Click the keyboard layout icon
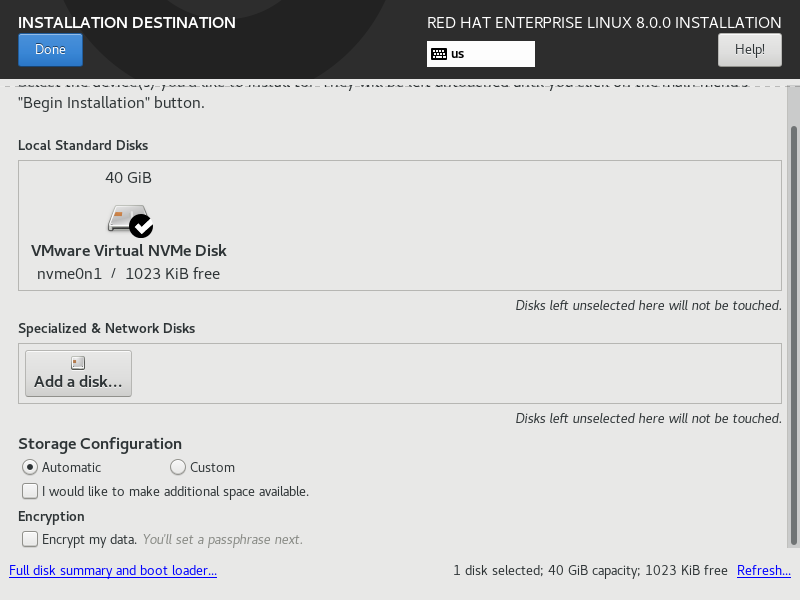This screenshot has width=800, height=600. [439, 54]
